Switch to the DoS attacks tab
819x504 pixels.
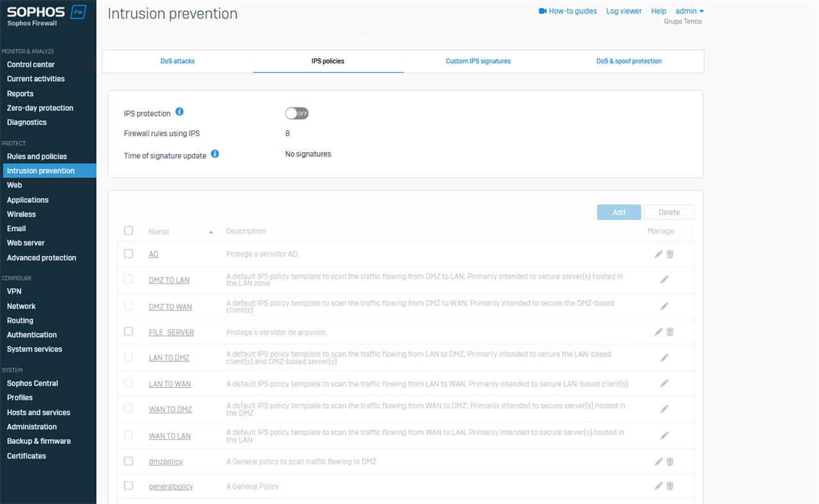tap(177, 61)
